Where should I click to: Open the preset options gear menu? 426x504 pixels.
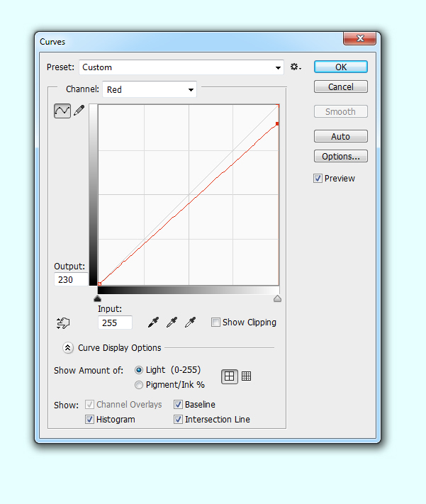click(296, 67)
